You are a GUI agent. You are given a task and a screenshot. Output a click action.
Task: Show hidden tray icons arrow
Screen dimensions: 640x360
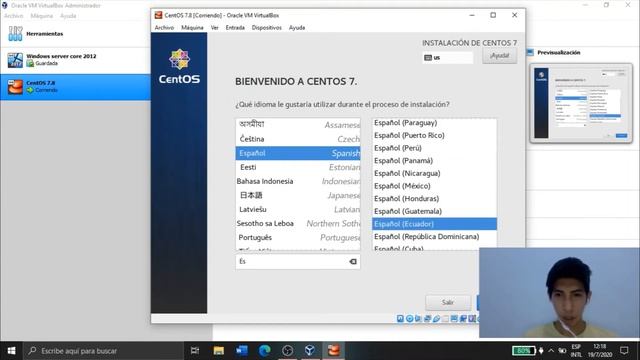tap(551, 351)
